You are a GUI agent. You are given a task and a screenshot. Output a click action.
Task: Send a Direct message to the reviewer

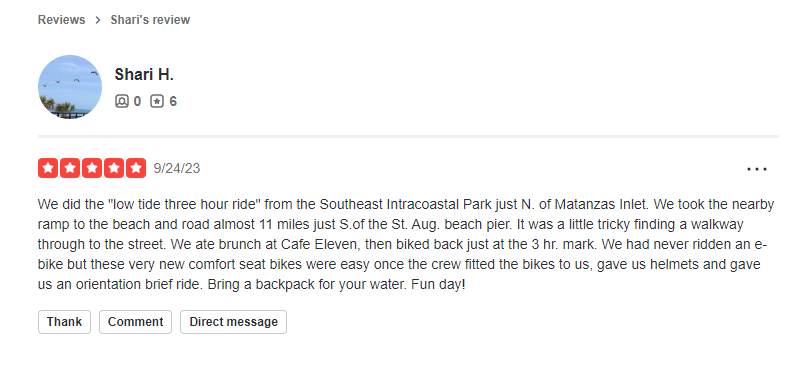click(234, 322)
